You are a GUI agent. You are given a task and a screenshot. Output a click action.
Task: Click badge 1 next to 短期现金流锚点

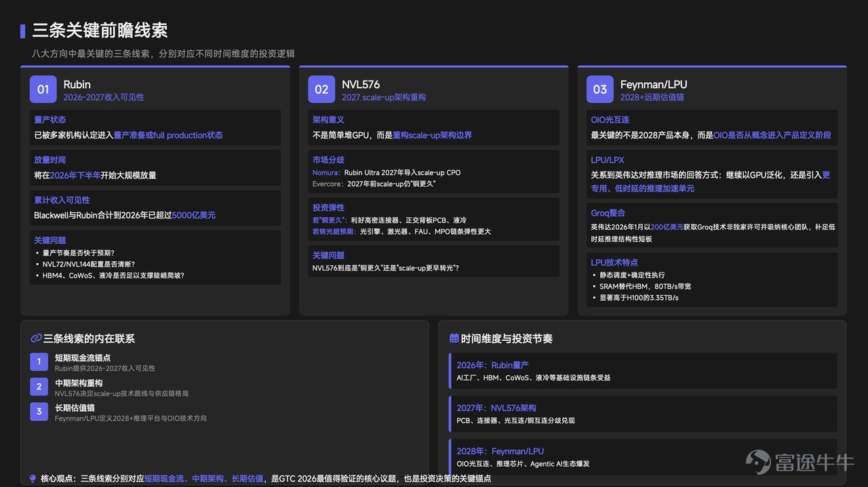pos(39,362)
